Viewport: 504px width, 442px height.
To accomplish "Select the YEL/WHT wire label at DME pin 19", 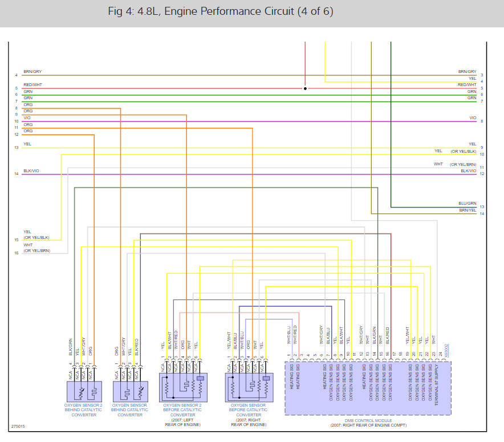I will point(407,335).
